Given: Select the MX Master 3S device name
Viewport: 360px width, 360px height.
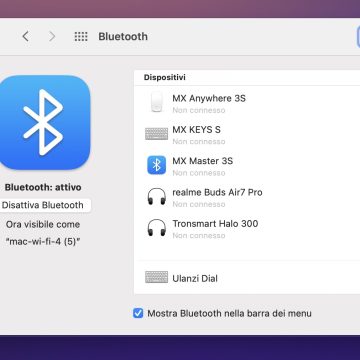Looking at the screenshot, I should (203, 161).
